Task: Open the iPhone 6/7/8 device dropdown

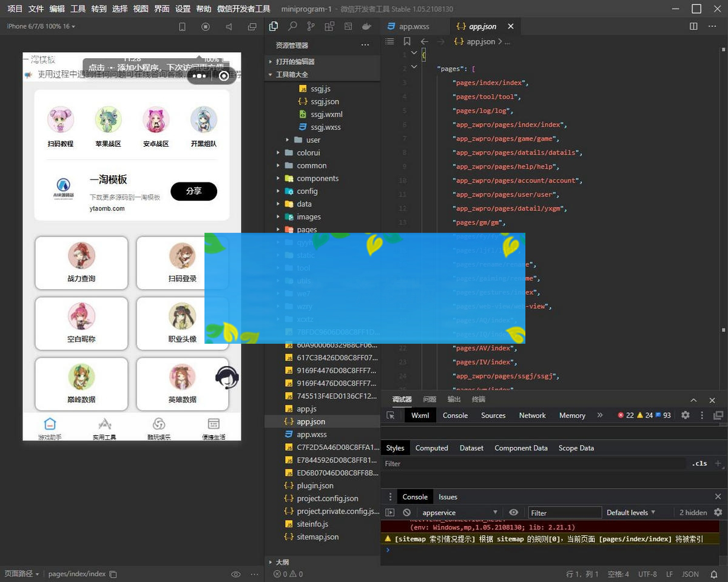Action: tap(41, 27)
